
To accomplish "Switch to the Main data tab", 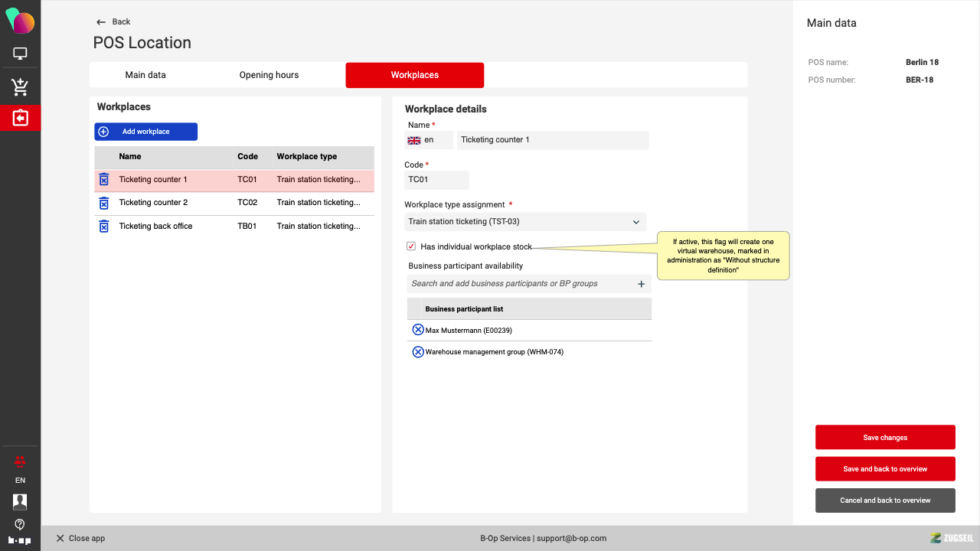I will (x=145, y=75).
